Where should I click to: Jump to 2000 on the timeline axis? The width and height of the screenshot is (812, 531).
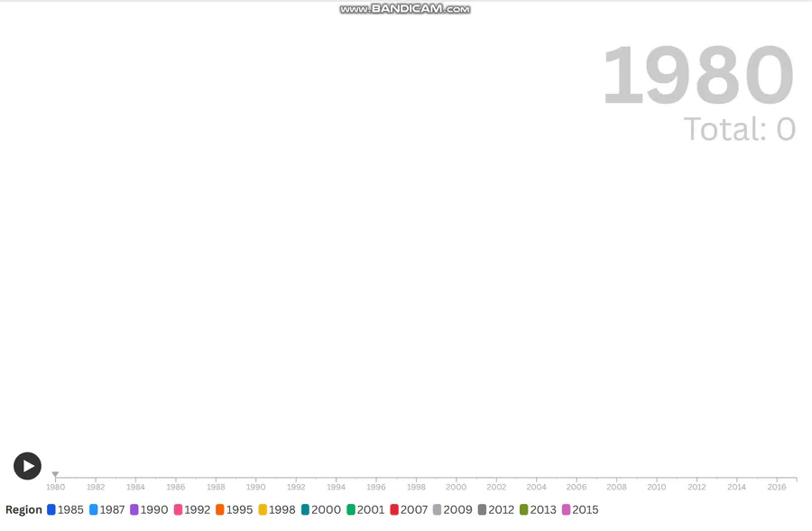(x=457, y=487)
